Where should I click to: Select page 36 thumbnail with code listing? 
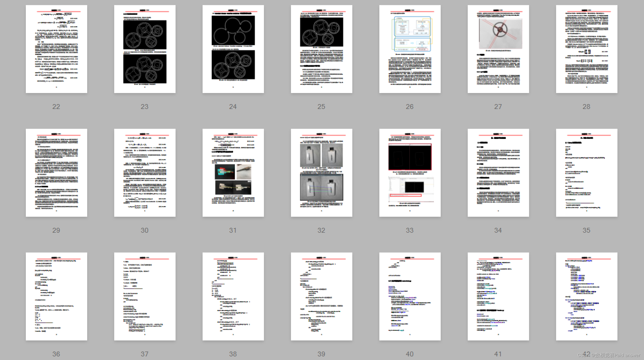tap(56, 296)
